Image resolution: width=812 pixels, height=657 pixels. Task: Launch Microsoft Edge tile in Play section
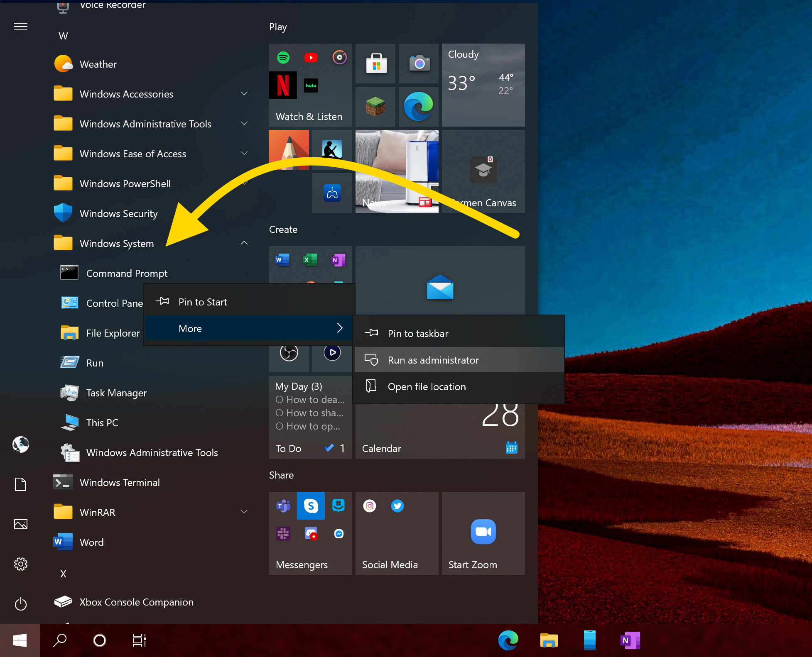click(x=418, y=107)
